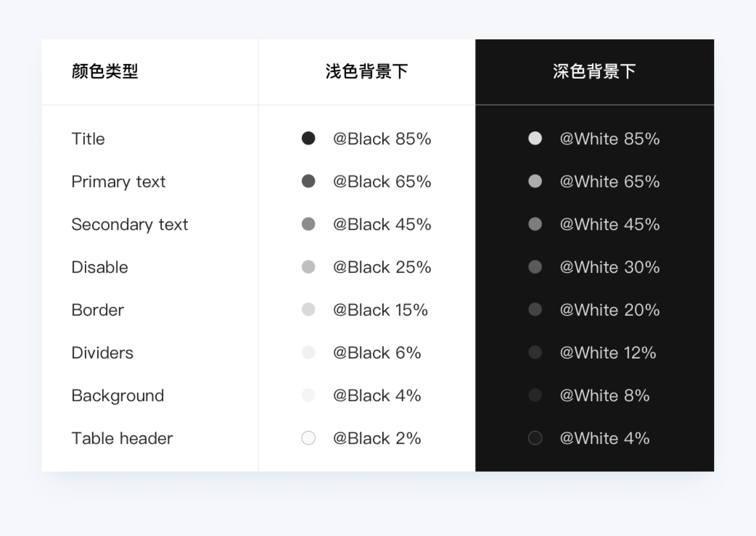
Task: Click the Secondary text row label
Action: click(130, 225)
